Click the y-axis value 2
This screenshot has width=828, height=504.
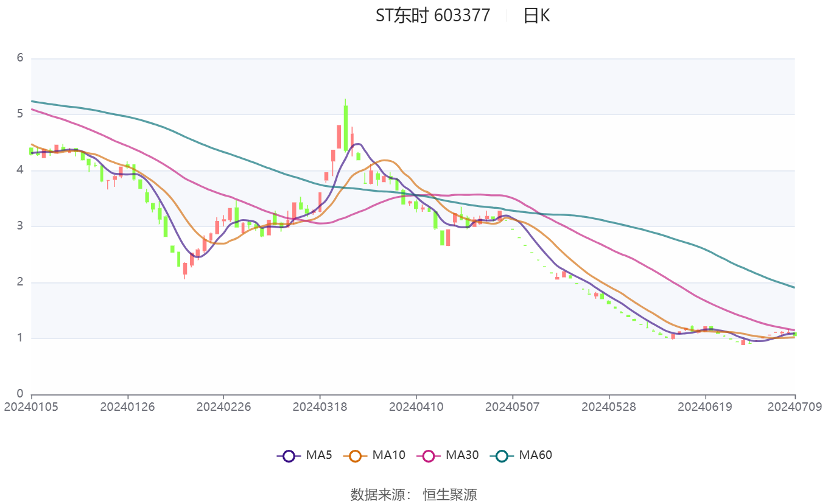(20, 282)
